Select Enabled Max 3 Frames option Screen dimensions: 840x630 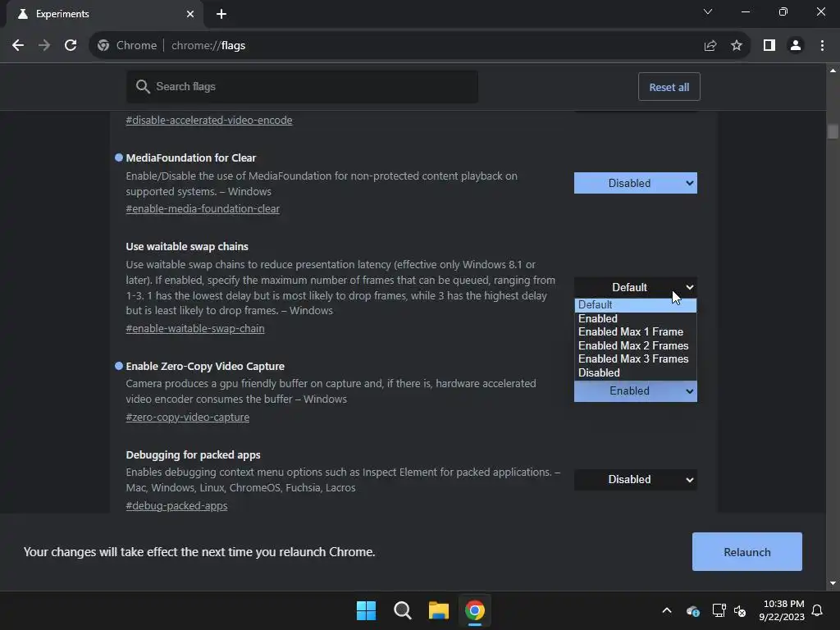coord(636,359)
